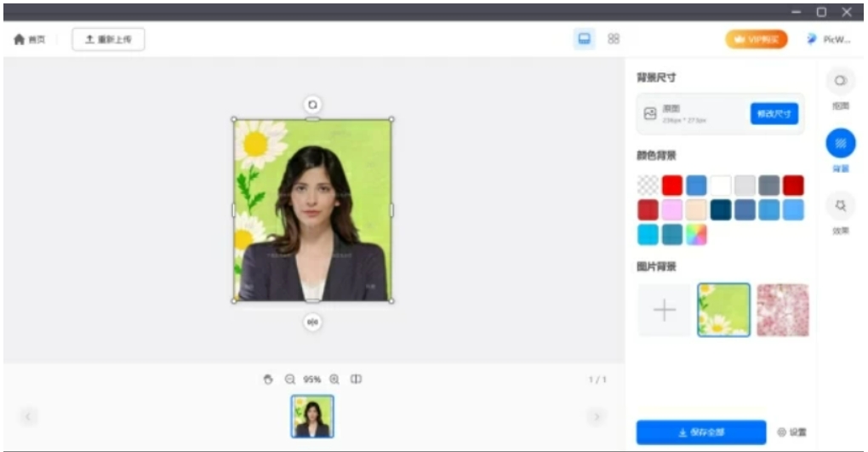Click the zoom in magnifier
Viewport: 868px width, 452px height.
[334, 380]
